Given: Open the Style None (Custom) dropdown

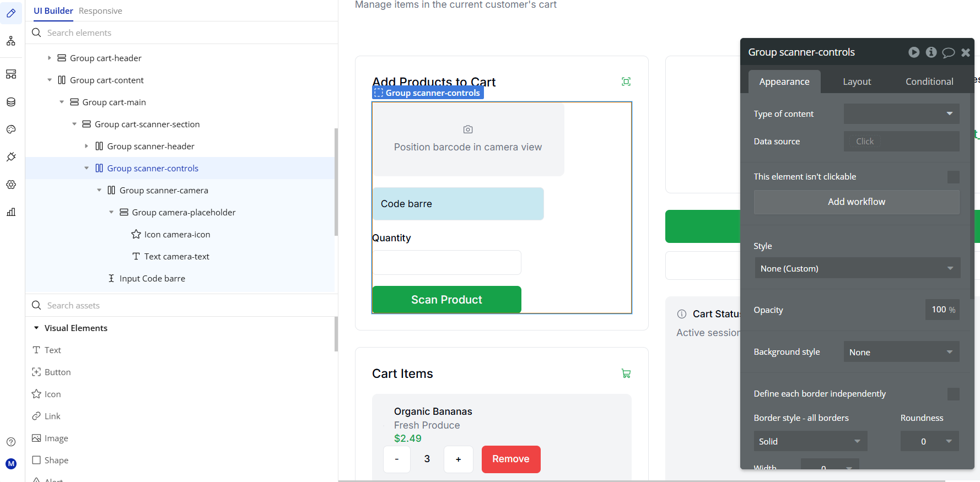Looking at the screenshot, I should [x=857, y=268].
